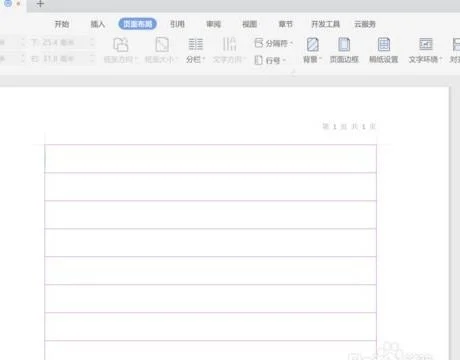Open the 开始 ribbon tab
The width and height of the screenshot is (460, 360).
tap(62, 24)
